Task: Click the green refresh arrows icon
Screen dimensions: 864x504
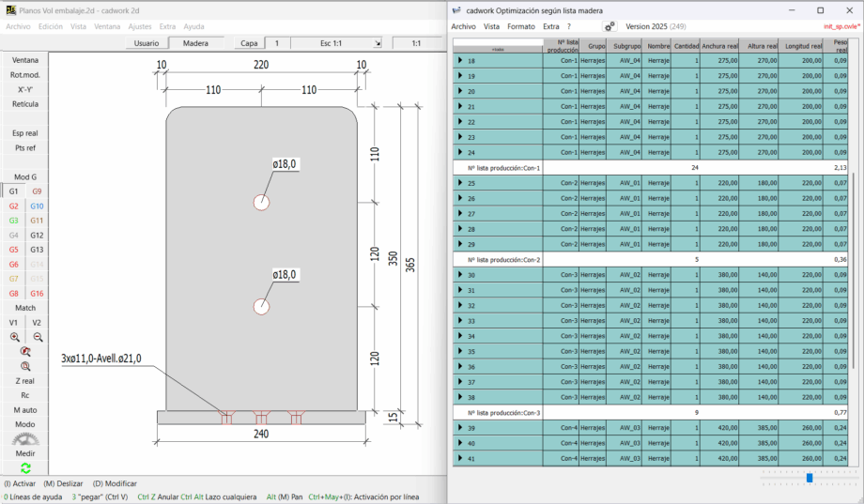Action: (25, 467)
